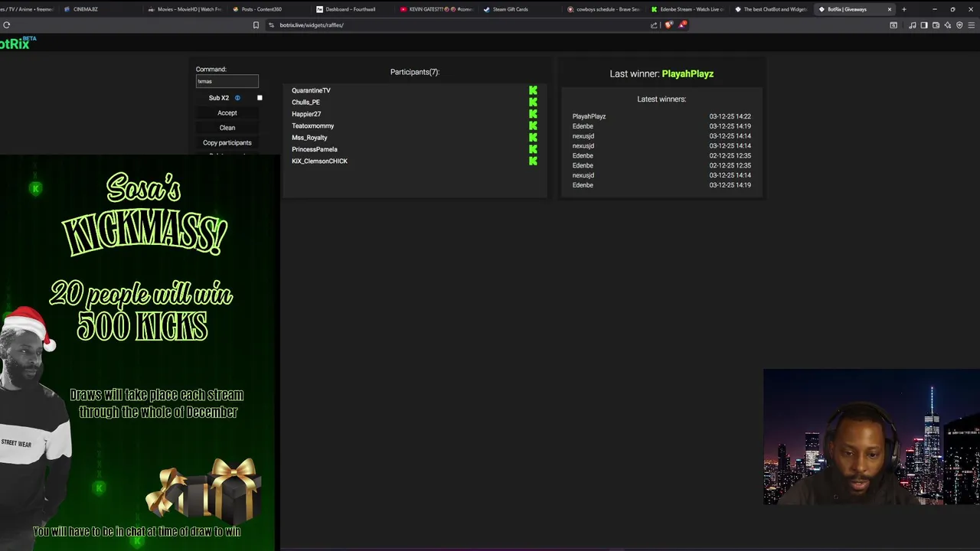Switch to the KEVIN GATES tab

[x=436, y=9]
